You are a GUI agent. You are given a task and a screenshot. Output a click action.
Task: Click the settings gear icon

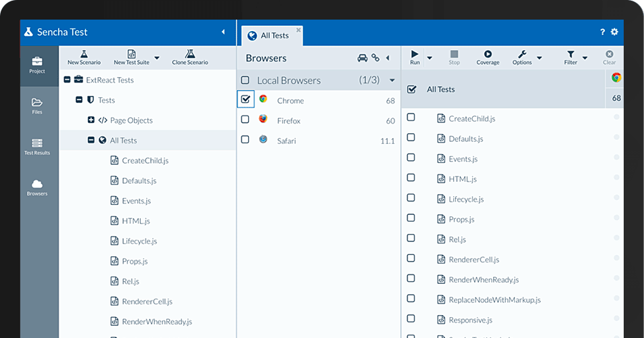click(614, 32)
